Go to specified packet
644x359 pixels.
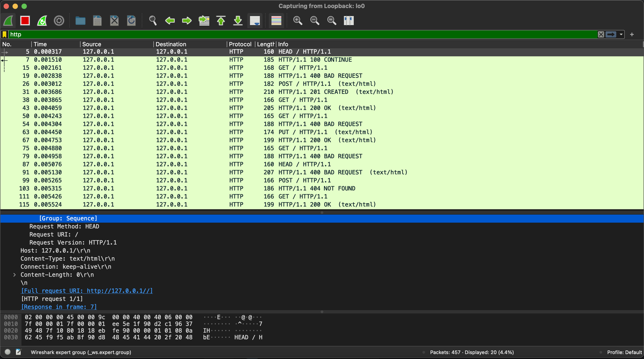point(204,21)
